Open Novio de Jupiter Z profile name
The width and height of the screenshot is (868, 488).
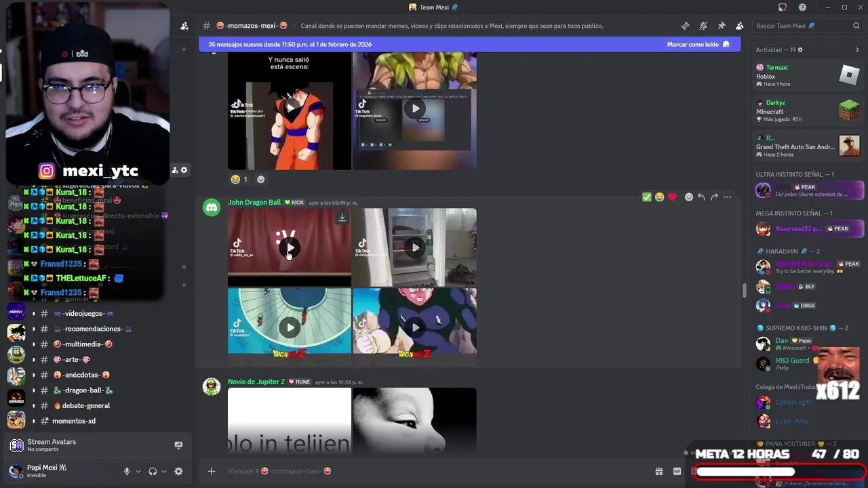click(256, 382)
